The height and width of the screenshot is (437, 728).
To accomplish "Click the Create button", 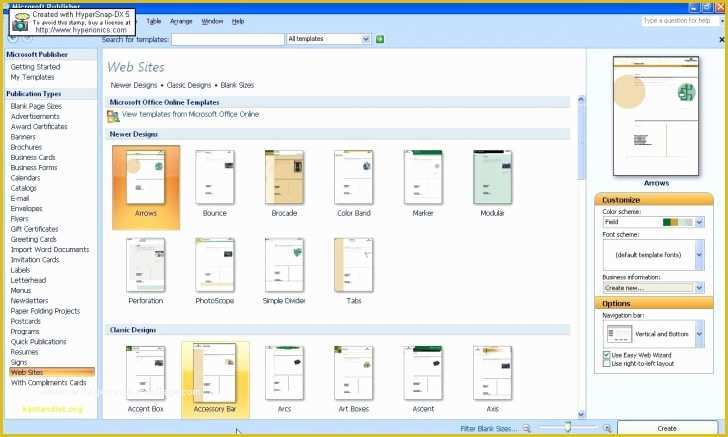I will pos(667,428).
